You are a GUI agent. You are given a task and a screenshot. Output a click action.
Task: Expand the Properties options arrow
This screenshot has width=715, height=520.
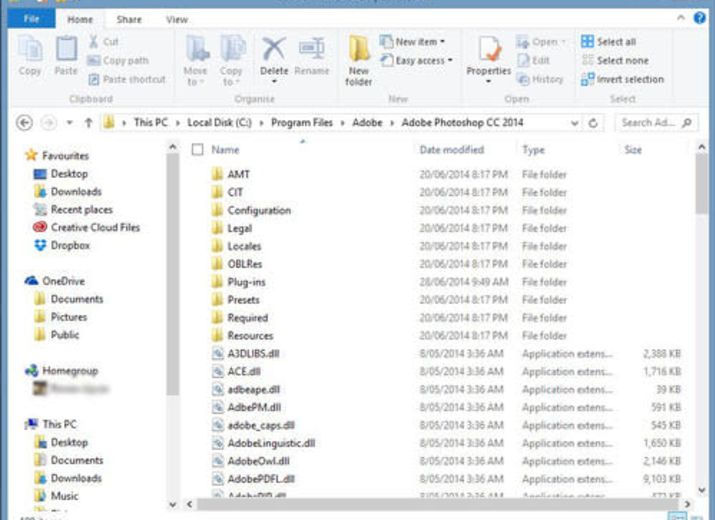[x=488, y=82]
